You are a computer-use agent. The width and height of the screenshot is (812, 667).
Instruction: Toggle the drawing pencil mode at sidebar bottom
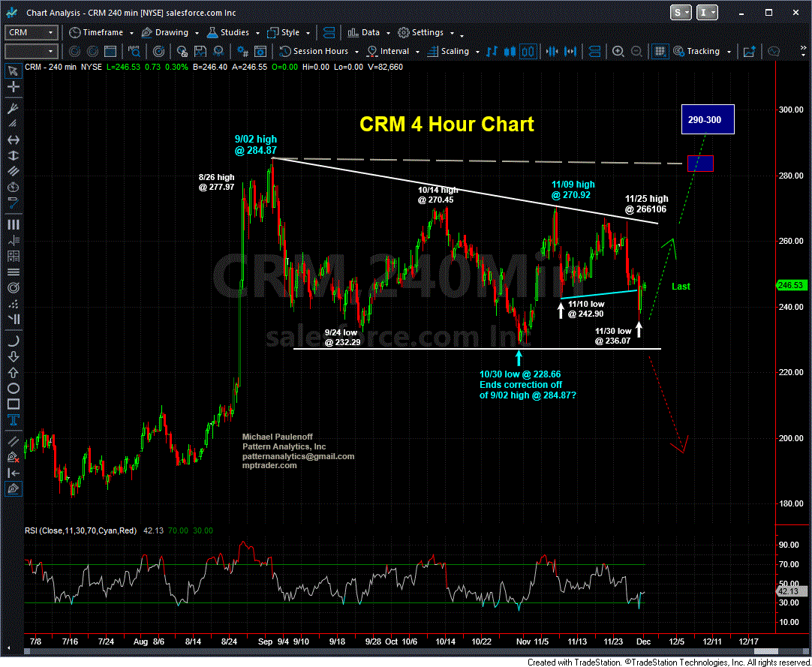(x=14, y=488)
